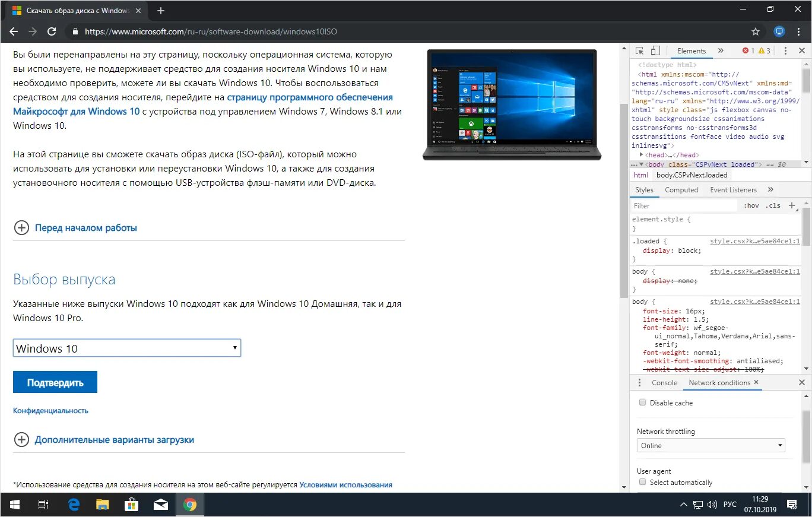Open the Network throttling Online dropdown
This screenshot has width=812, height=517.
711,445
